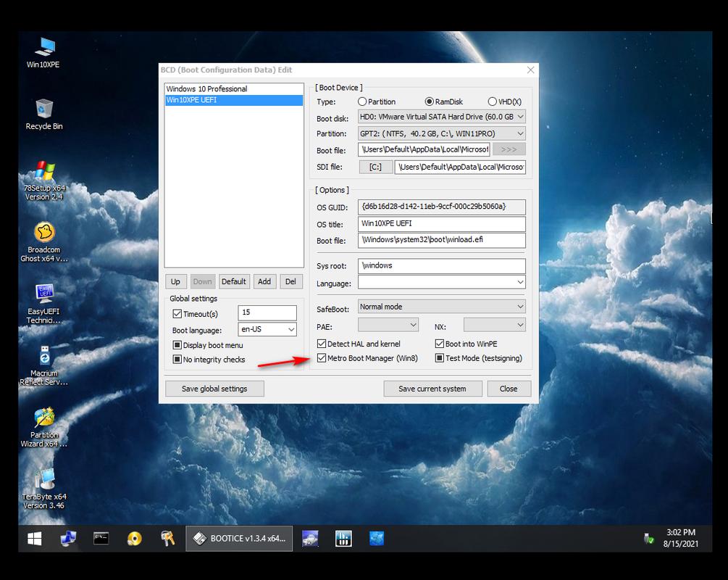Toggle the Timeout(s) checkbox
Image resolution: width=728 pixels, height=580 pixels.
point(177,314)
